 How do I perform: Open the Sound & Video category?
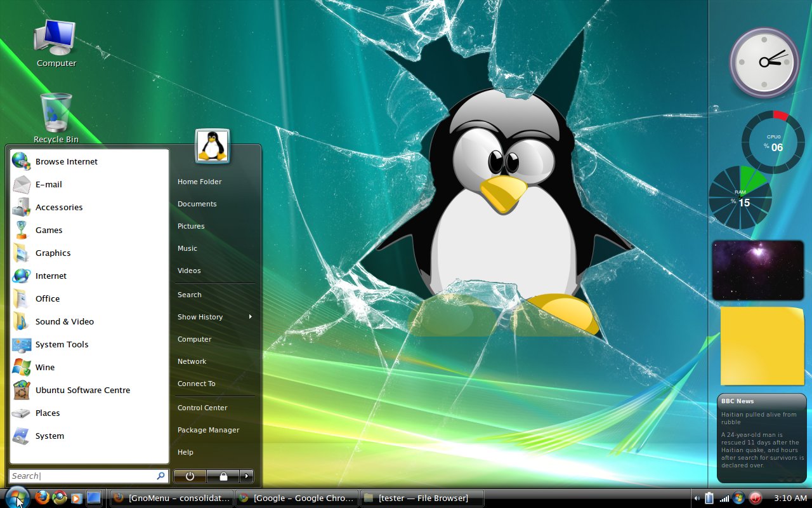click(89, 321)
